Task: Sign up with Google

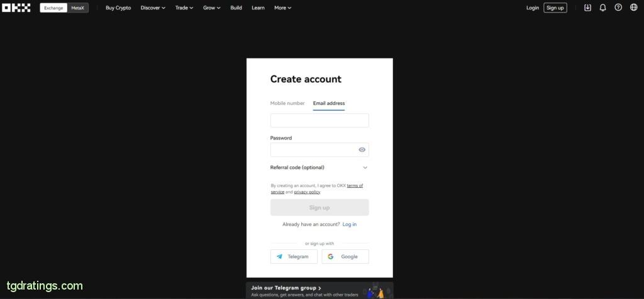Action: click(x=345, y=256)
